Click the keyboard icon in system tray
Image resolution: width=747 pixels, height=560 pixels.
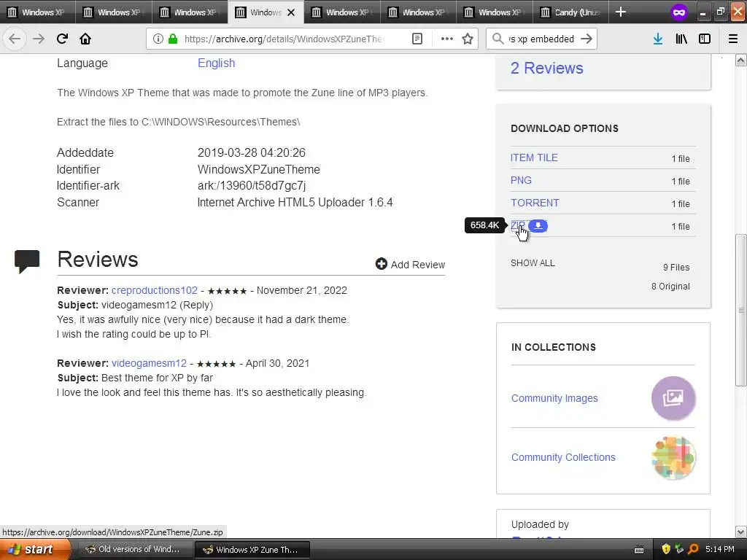point(639,550)
